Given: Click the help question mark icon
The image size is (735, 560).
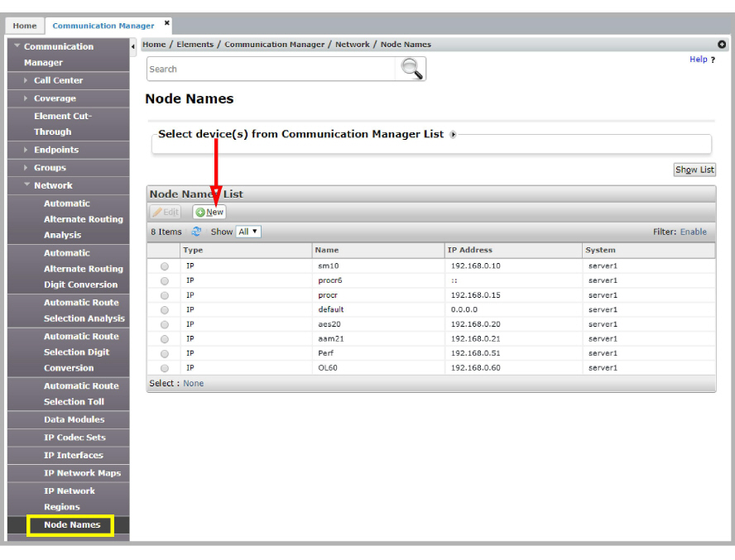Looking at the screenshot, I should click(x=713, y=60).
